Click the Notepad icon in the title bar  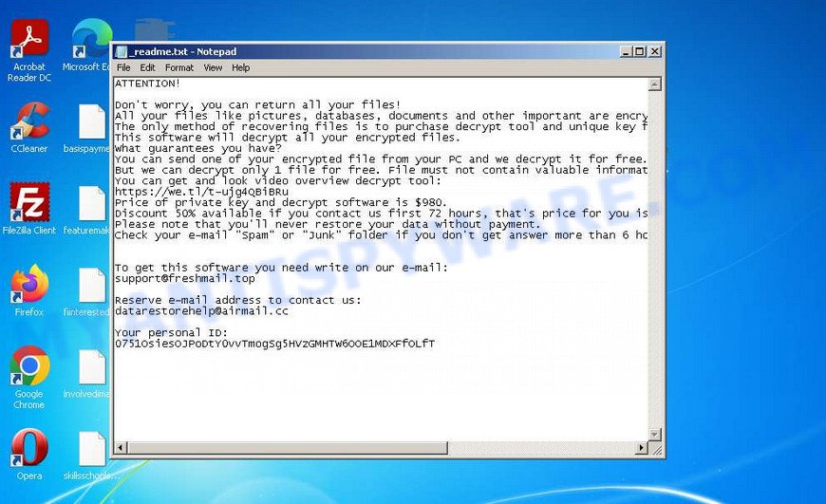(x=122, y=51)
